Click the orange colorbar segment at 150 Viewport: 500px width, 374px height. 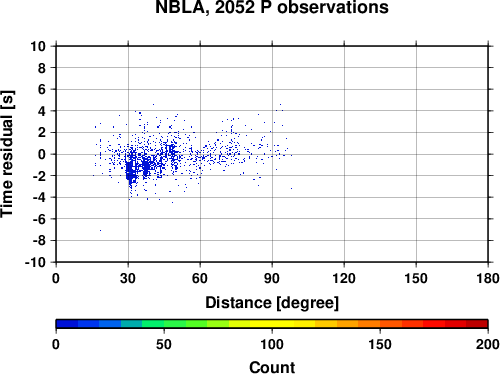pos(391,324)
